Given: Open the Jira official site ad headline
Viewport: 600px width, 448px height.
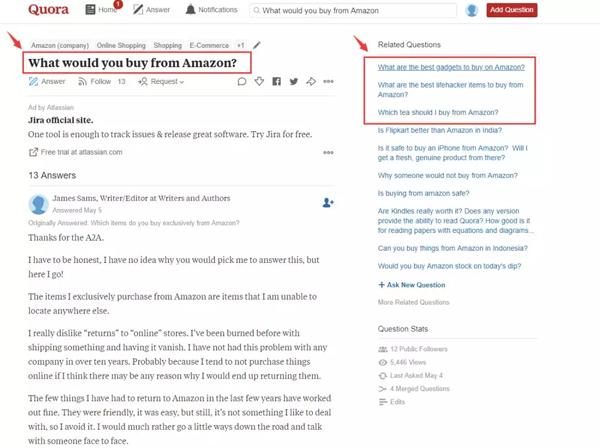Looking at the screenshot, I should tap(60, 120).
